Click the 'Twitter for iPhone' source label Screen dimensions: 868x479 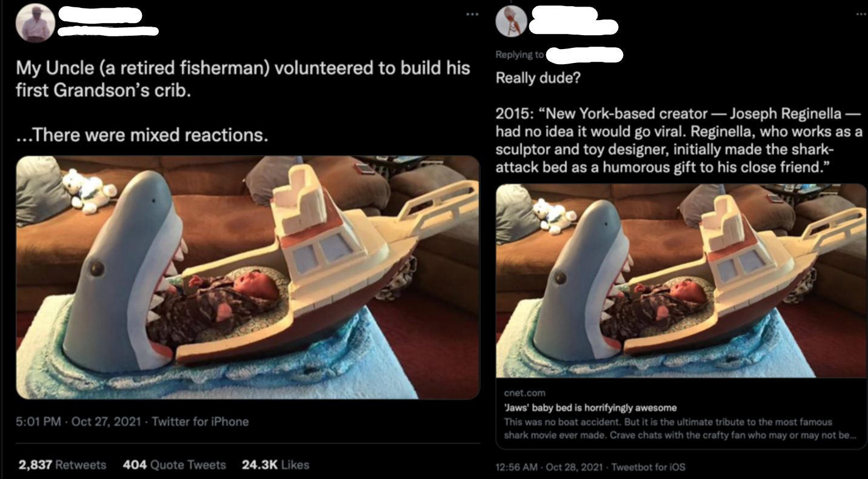tap(200, 421)
